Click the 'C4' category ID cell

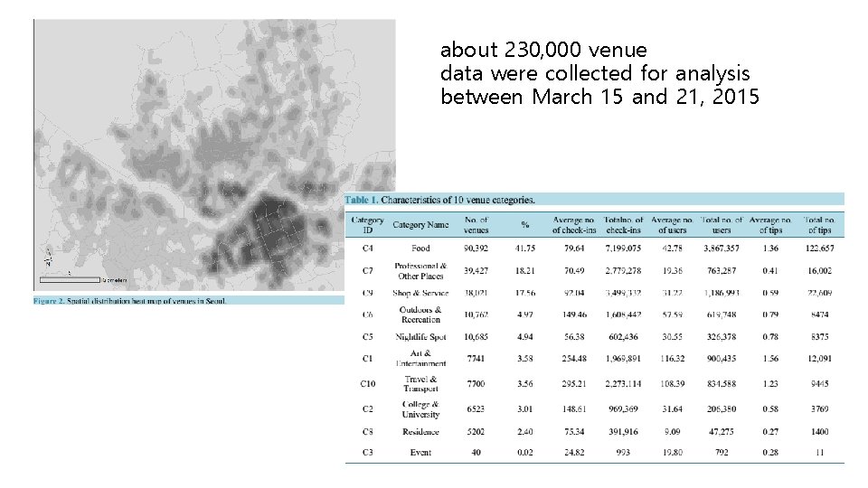click(x=368, y=249)
